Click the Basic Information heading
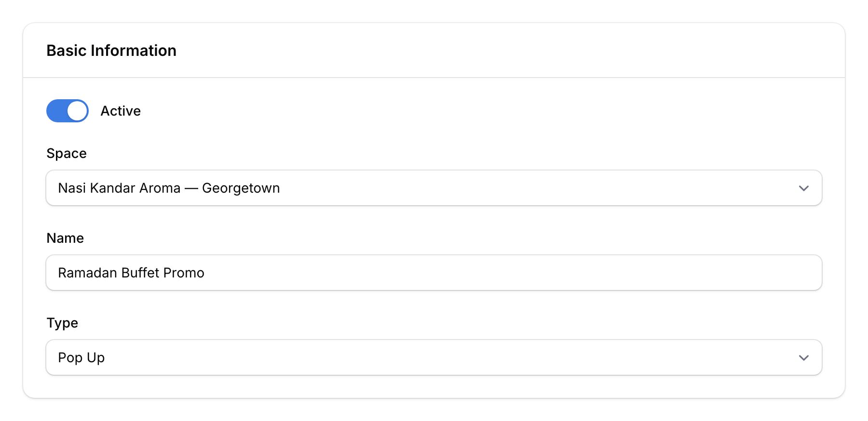The height and width of the screenshot is (421, 868). pyautogui.click(x=111, y=50)
